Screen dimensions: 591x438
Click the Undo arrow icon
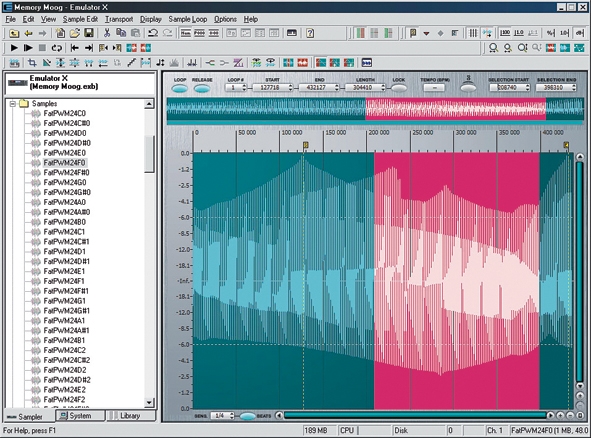(153, 33)
